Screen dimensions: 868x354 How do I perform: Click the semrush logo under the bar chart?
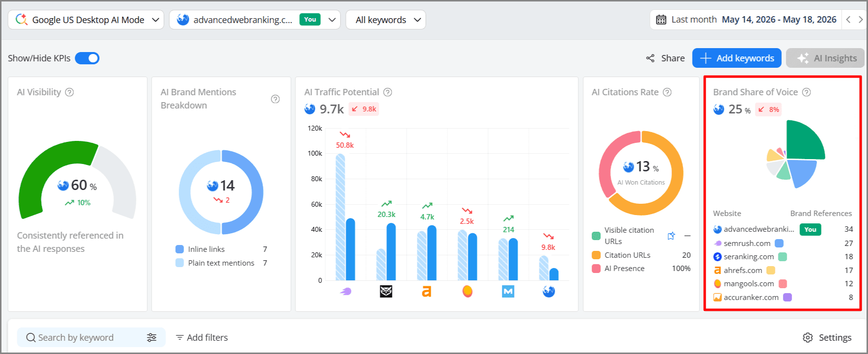coord(346,292)
